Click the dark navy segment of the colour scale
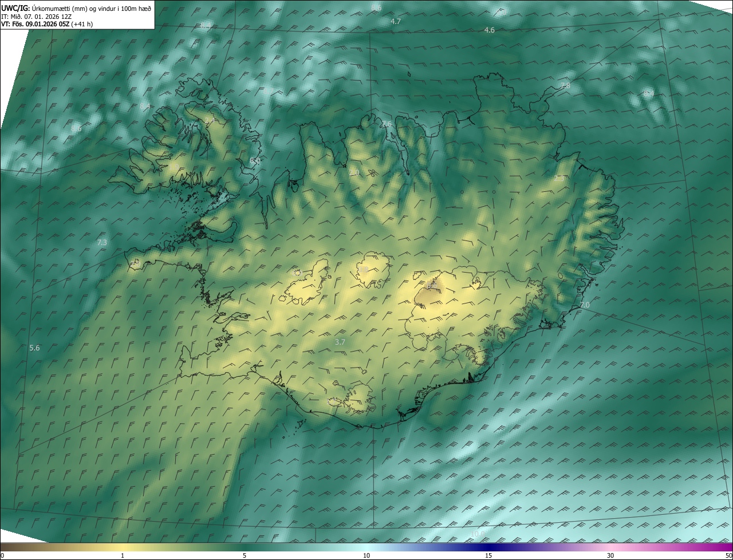Image resolution: width=733 pixels, height=560 pixels. pyautogui.click(x=488, y=547)
